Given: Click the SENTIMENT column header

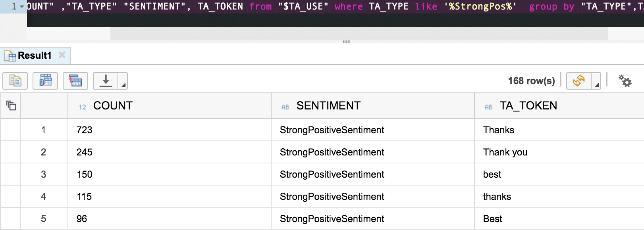Looking at the screenshot, I should tap(328, 105).
